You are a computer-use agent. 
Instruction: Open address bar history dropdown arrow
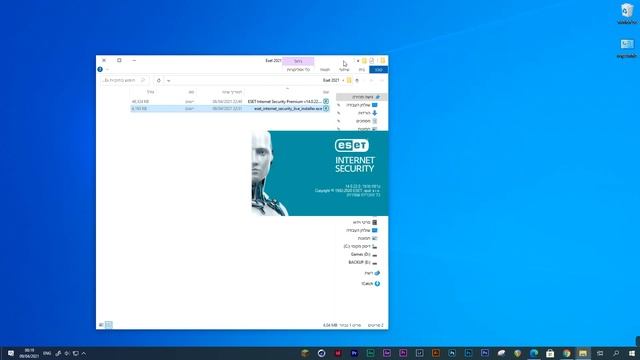[x=169, y=80]
